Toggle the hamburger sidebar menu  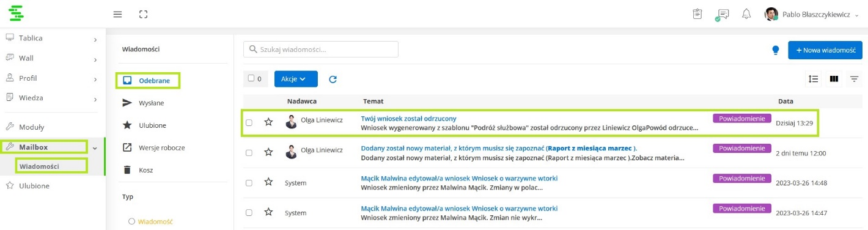(x=118, y=14)
